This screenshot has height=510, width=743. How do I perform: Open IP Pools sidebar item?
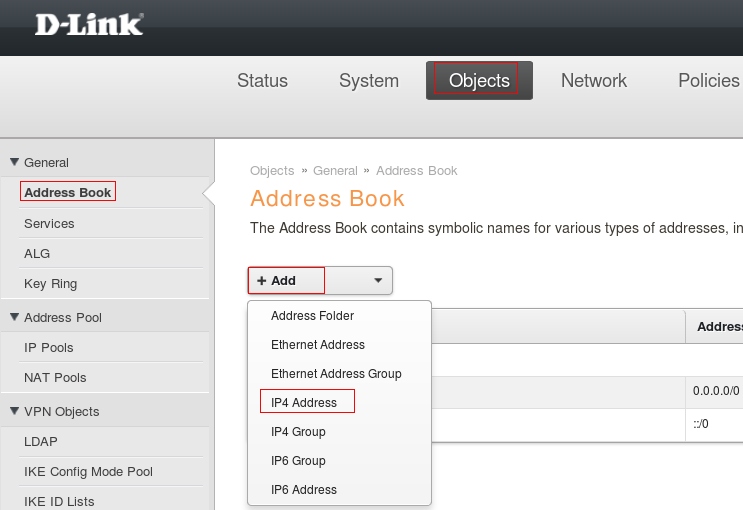tap(49, 347)
